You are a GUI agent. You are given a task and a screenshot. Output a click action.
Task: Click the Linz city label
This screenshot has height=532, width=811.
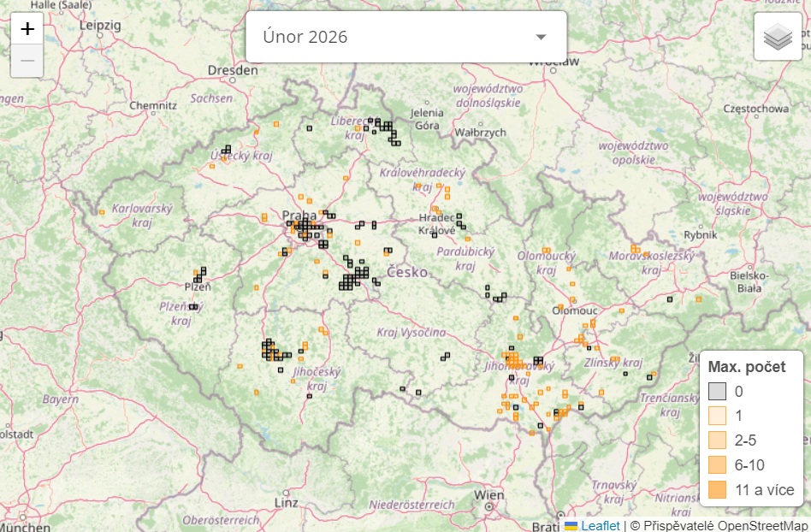pyautogui.click(x=285, y=501)
